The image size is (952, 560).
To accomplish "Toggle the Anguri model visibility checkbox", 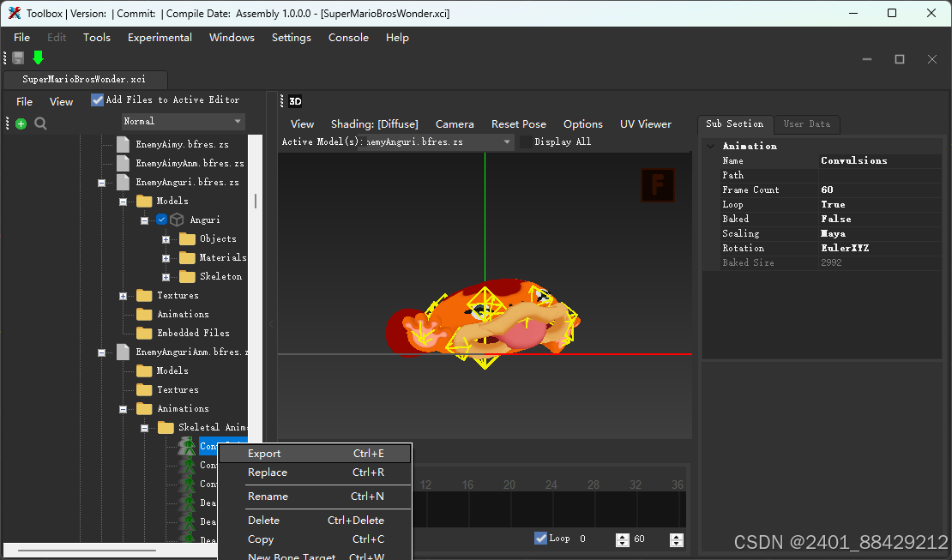I will (161, 220).
